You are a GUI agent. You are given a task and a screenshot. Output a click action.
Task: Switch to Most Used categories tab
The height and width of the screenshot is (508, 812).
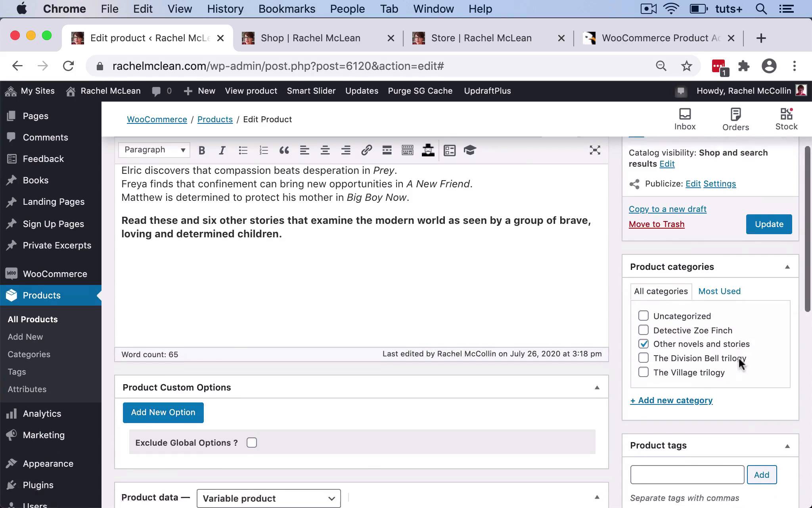pos(719,291)
